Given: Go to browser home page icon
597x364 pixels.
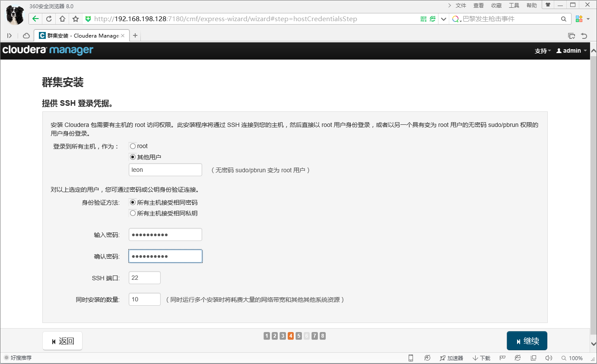Looking at the screenshot, I should [62, 19].
